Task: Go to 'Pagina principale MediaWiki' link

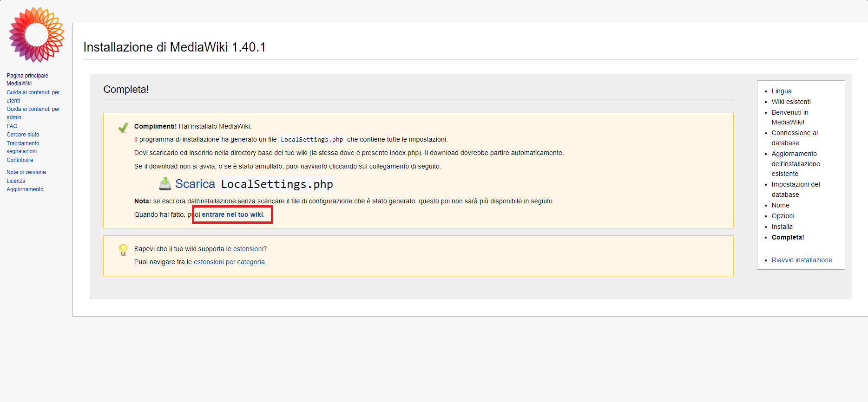Action: click(27, 79)
